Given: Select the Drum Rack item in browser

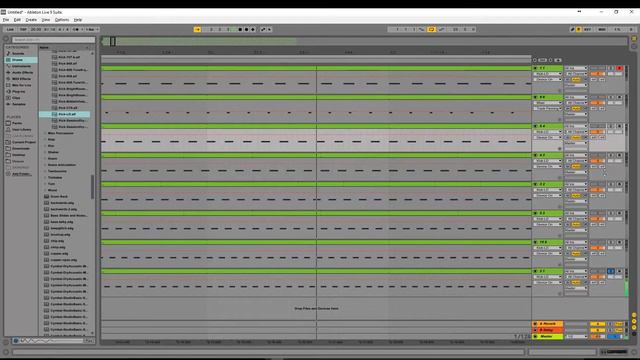Looking at the screenshot, I should pos(59,196).
